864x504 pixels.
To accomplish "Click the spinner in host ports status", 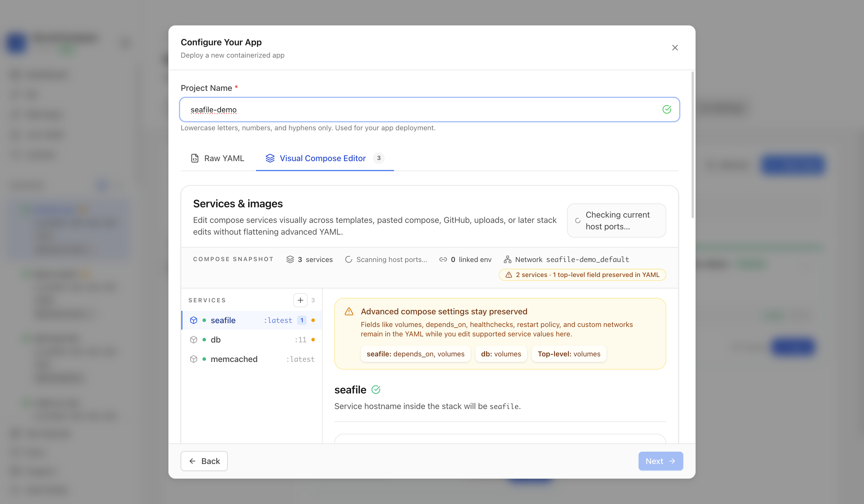I will [578, 221].
